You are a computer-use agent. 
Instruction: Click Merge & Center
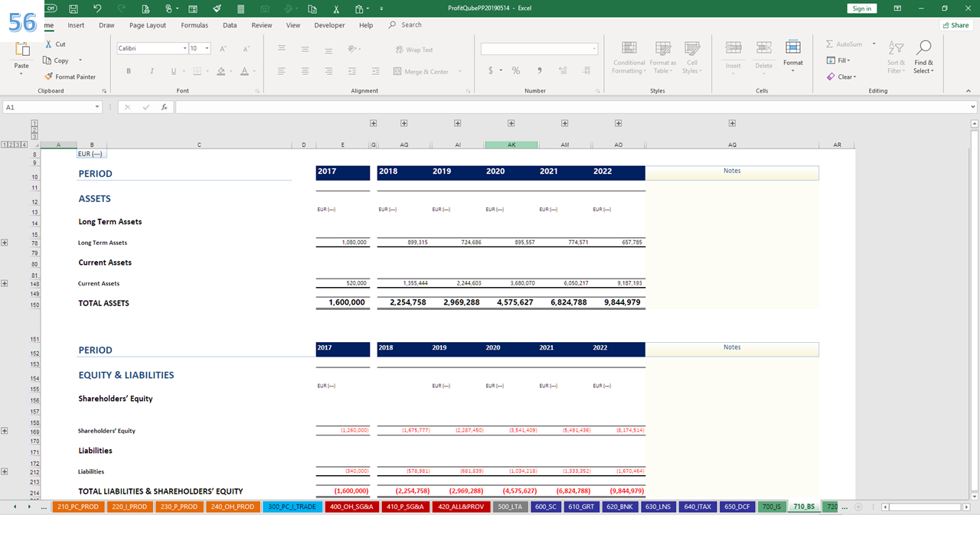coord(422,71)
